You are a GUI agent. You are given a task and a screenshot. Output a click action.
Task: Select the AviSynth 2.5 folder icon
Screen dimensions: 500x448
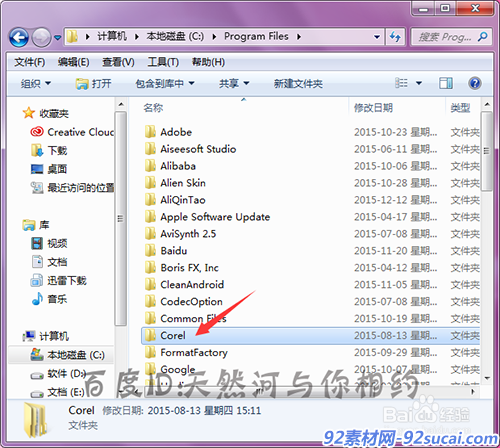(150, 234)
